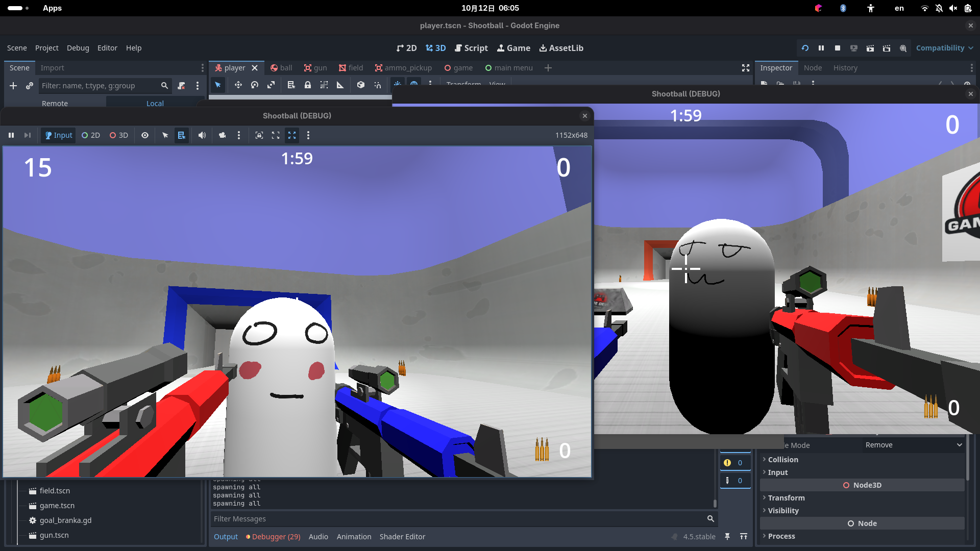Switch to the Script workspace

tap(471, 48)
